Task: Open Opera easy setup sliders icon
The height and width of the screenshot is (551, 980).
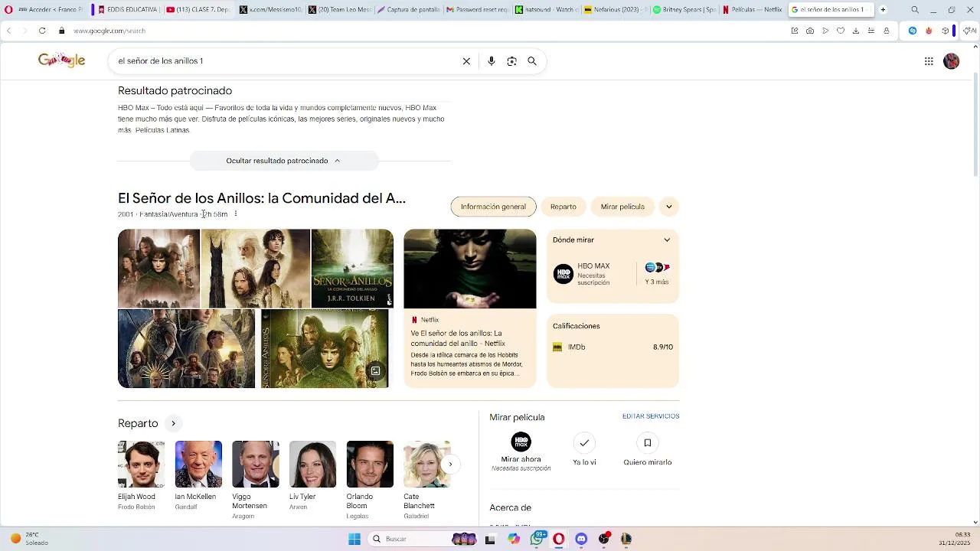Action: point(871,31)
